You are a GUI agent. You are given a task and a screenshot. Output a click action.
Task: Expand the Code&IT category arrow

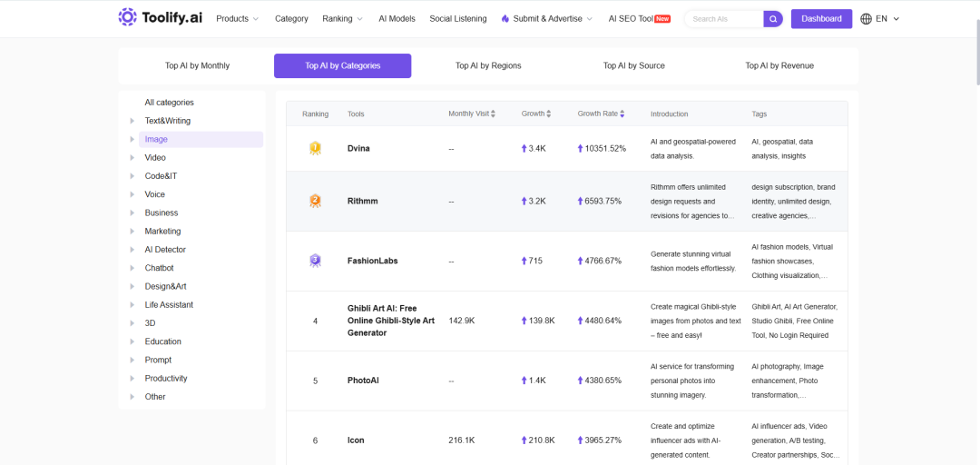click(x=132, y=176)
